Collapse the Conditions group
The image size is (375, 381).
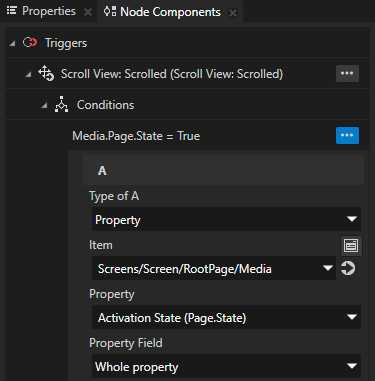[x=44, y=106]
